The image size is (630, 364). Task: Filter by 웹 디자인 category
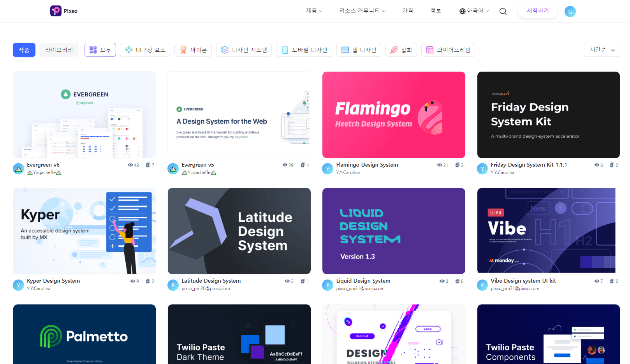coord(359,50)
